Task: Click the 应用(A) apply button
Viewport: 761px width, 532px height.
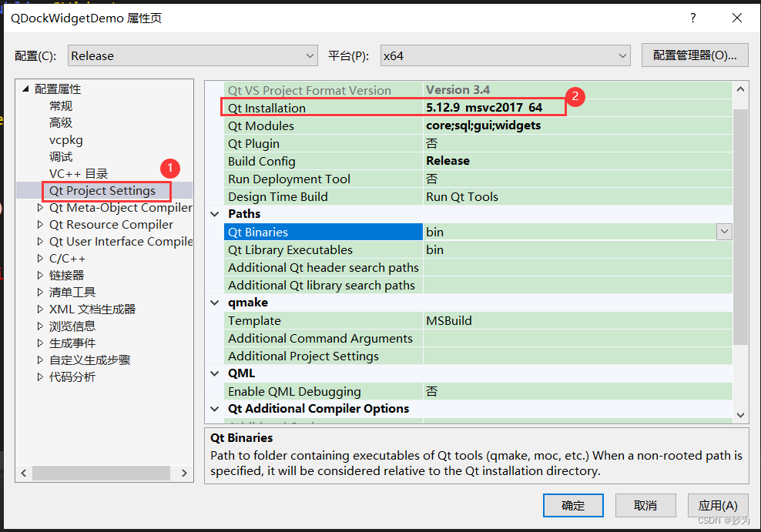Action: pyautogui.click(x=717, y=505)
